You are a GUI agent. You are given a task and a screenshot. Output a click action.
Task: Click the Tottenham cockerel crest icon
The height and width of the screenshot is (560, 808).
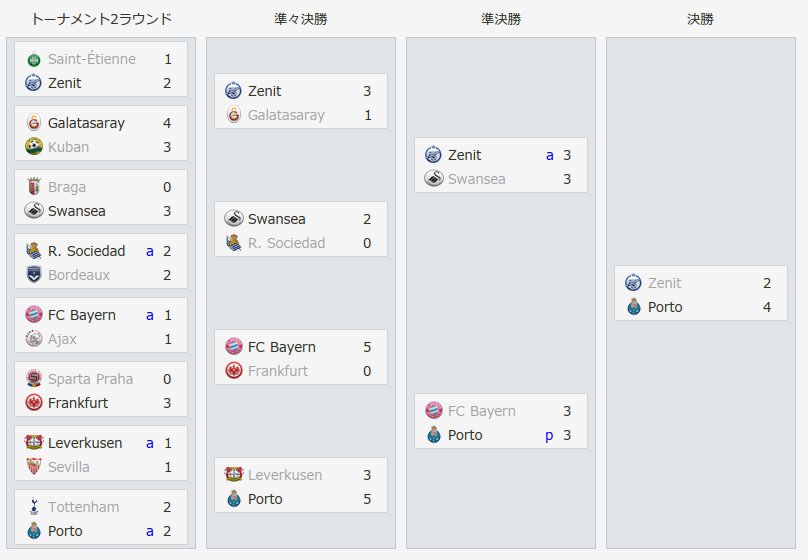click(33, 506)
